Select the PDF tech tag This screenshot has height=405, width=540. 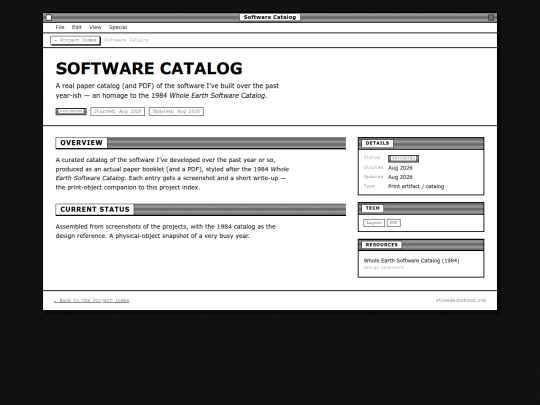[393, 223]
